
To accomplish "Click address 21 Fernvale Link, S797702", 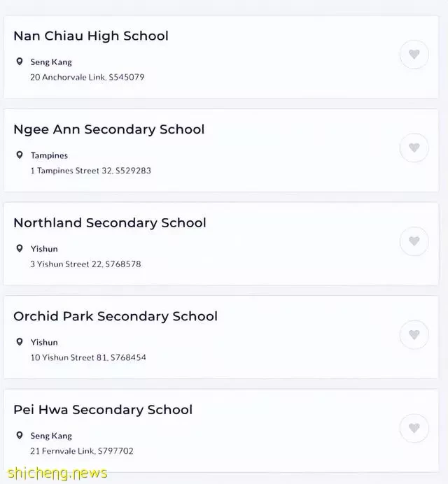I will click(82, 451).
